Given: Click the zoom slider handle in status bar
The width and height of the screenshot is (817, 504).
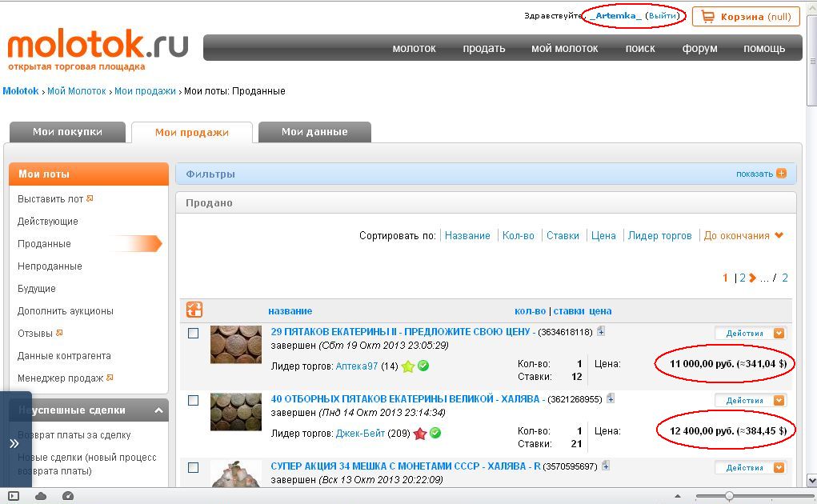Looking at the screenshot, I should [729, 496].
